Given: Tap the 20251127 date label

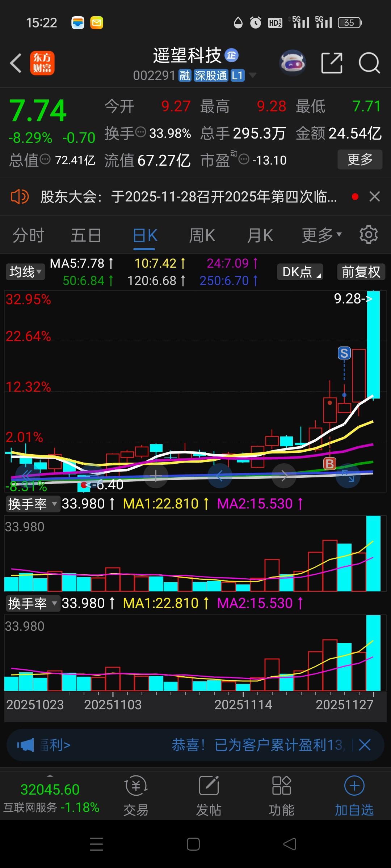Looking at the screenshot, I should 344,705.
